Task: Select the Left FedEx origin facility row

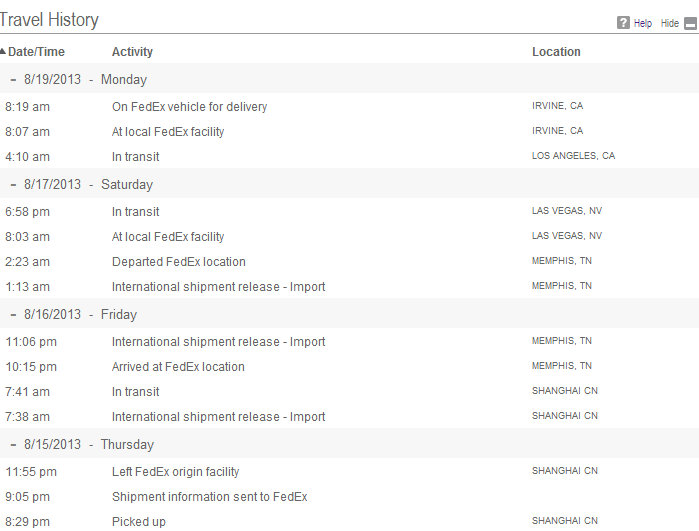Action: 350,472
